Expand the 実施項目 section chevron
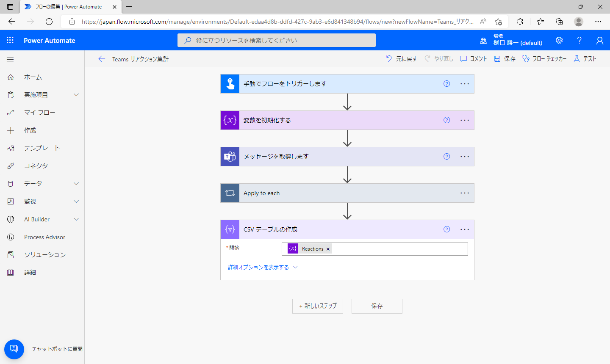Image resolution: width=610 pixels, height=364 pixels. point(76,95)
